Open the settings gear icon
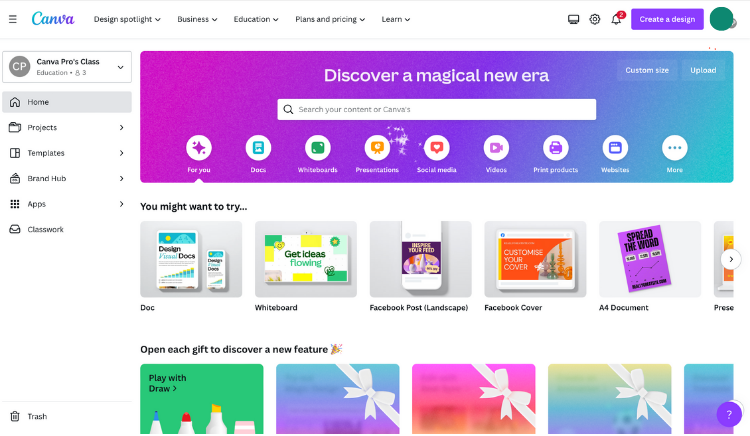750x436 pixels. pos(595,19)
